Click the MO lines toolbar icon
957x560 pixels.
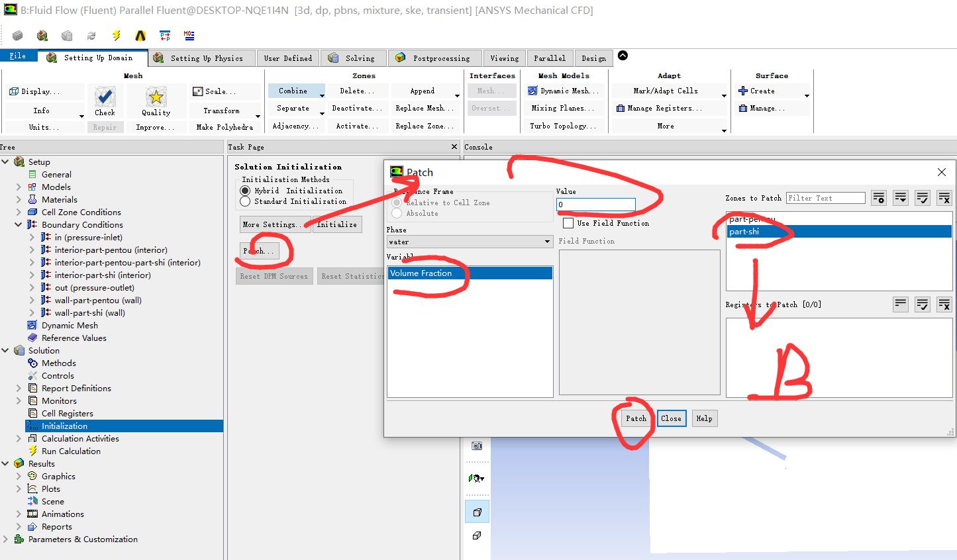(189, 36)
